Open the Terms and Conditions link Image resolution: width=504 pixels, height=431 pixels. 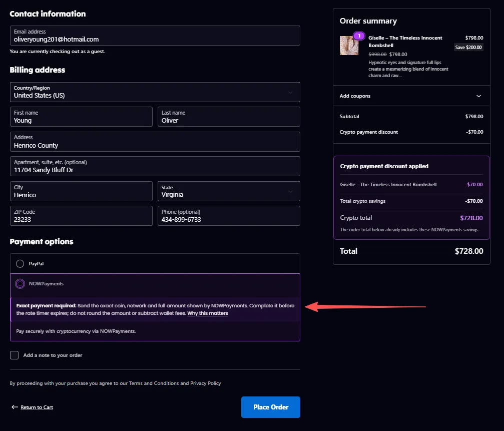(x=154, y=383)
